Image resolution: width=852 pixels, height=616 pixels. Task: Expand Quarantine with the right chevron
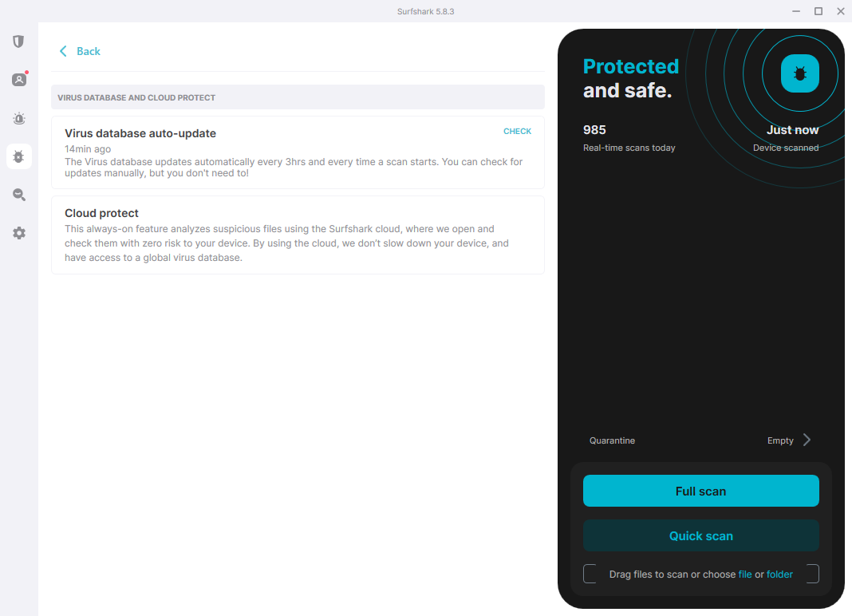tap(807, 440)
